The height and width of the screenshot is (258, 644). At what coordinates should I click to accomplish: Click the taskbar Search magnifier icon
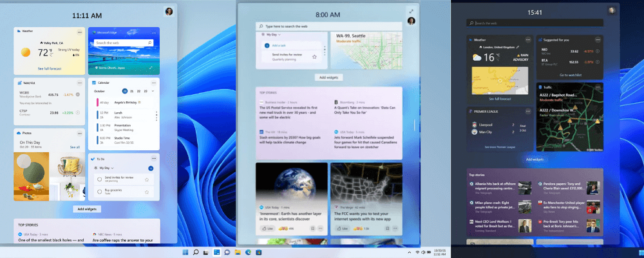(196, 251)
